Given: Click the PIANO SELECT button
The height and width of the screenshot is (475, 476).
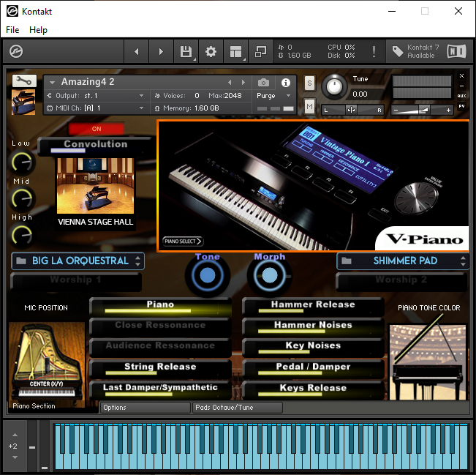Looking at the screenshot, I should [x=183, y=242].
